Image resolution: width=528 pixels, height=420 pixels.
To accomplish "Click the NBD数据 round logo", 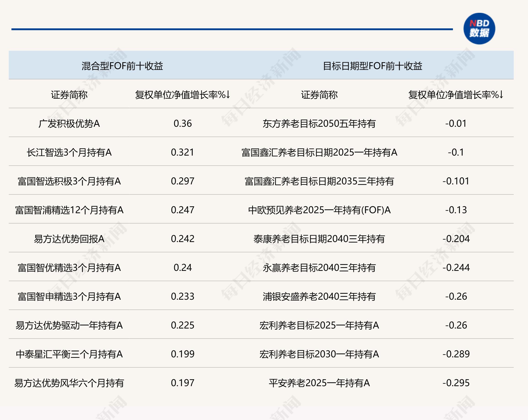I will point(479,29).
